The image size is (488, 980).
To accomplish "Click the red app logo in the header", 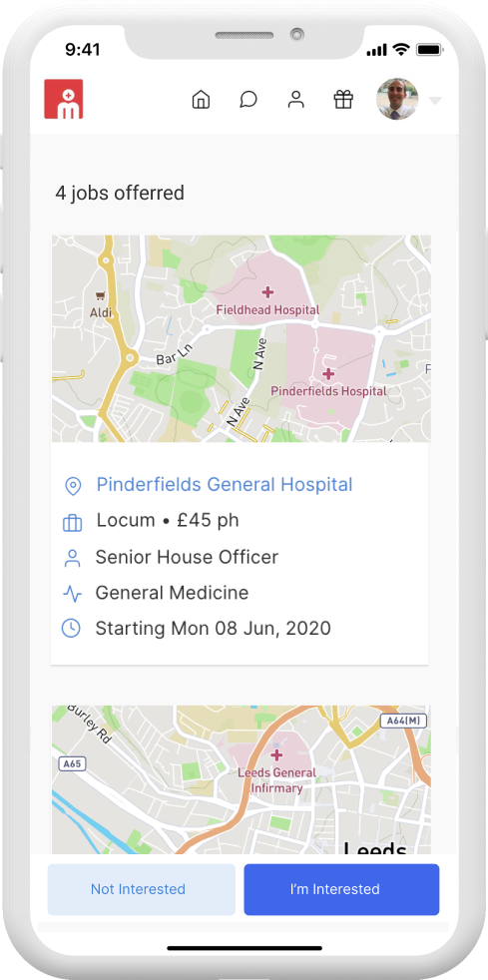I will [64, 99].
